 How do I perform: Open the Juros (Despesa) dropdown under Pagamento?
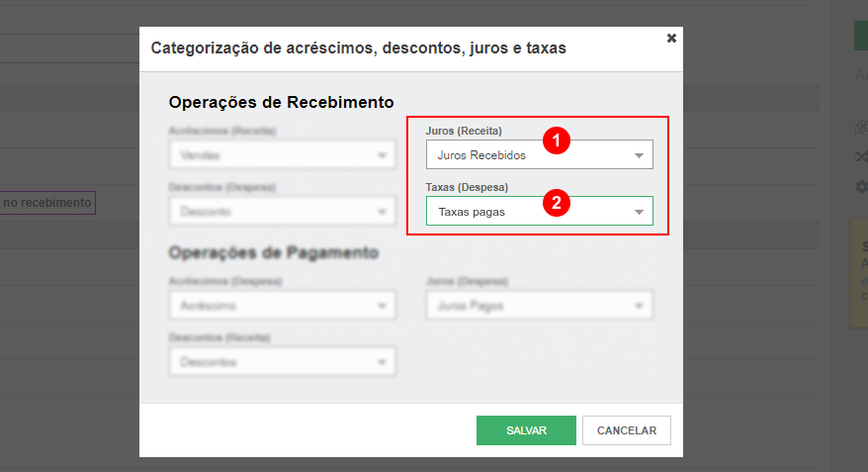[539, 305]
